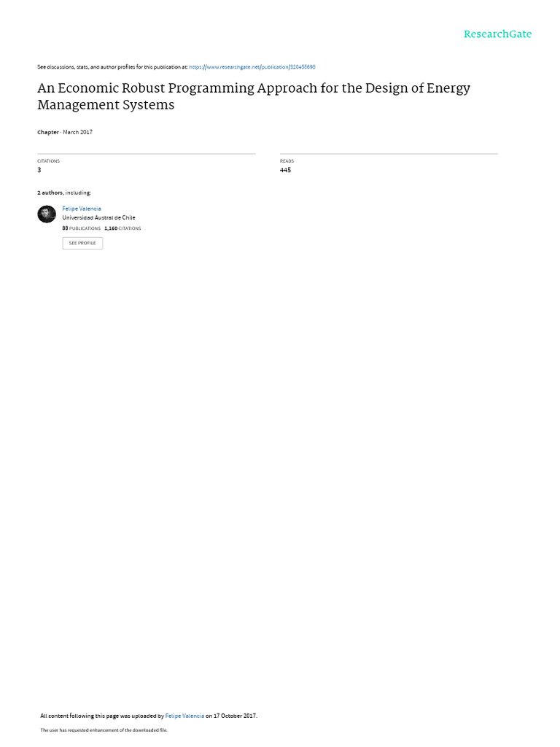The height and width of the screenshot is (747, 560).
Task: Click Felipe Valencia's profile photo
Action: tap(47, 214)
